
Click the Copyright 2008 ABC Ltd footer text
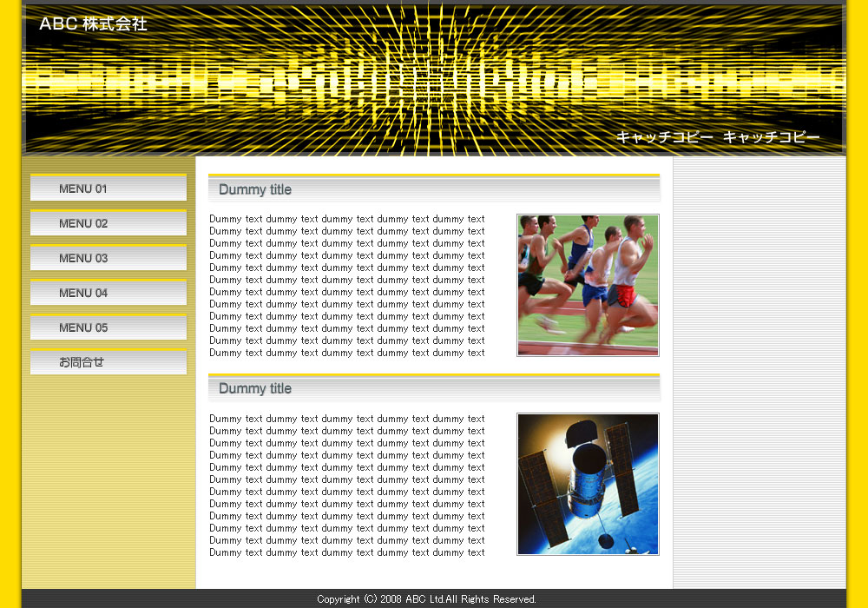(426, 598)
